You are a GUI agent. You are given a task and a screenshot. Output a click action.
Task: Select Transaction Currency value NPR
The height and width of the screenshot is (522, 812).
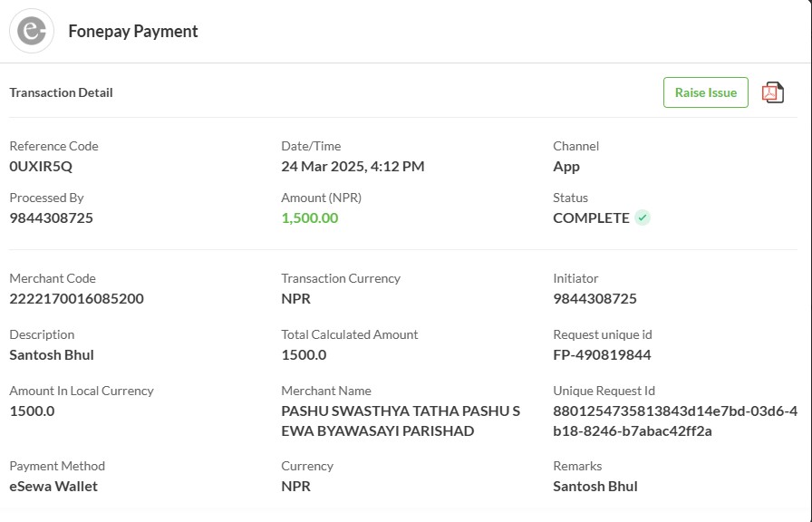[295, 299]
